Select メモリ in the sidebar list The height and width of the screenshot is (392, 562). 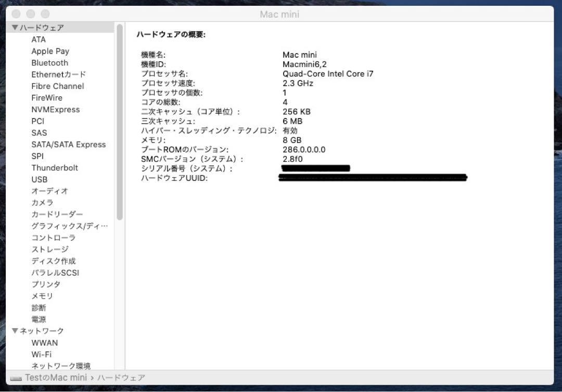(42, 296)
